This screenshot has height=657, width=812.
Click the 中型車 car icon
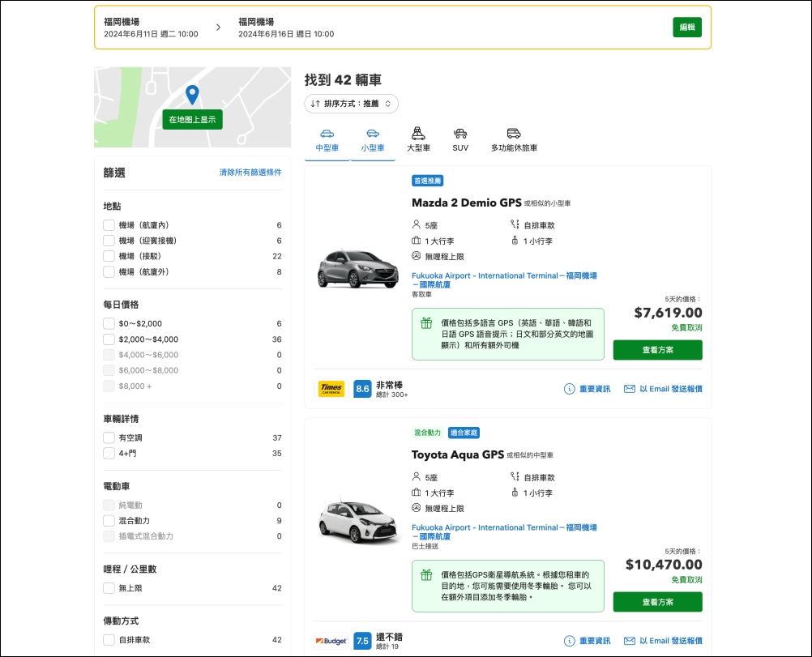tap(327, 134)
